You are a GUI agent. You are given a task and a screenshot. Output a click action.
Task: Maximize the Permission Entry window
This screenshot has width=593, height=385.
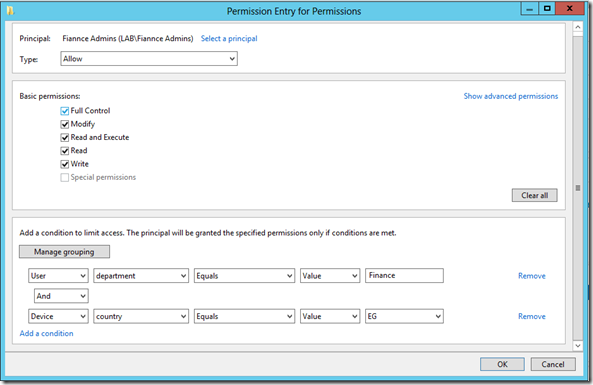pyautogui.click(x=547, y=8)
